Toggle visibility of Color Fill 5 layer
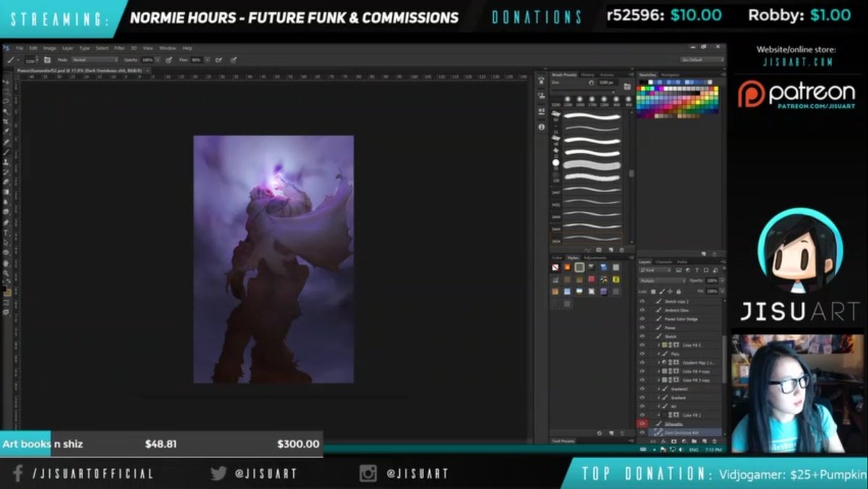Image resolution: width=868 pixels, height=489 pixels. [x=642, y=345]
